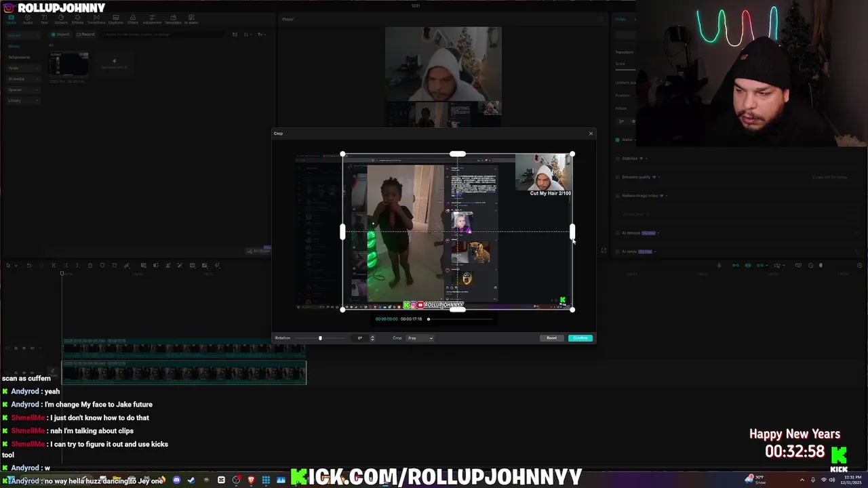Click the top edge crop handle

(458, 155)
